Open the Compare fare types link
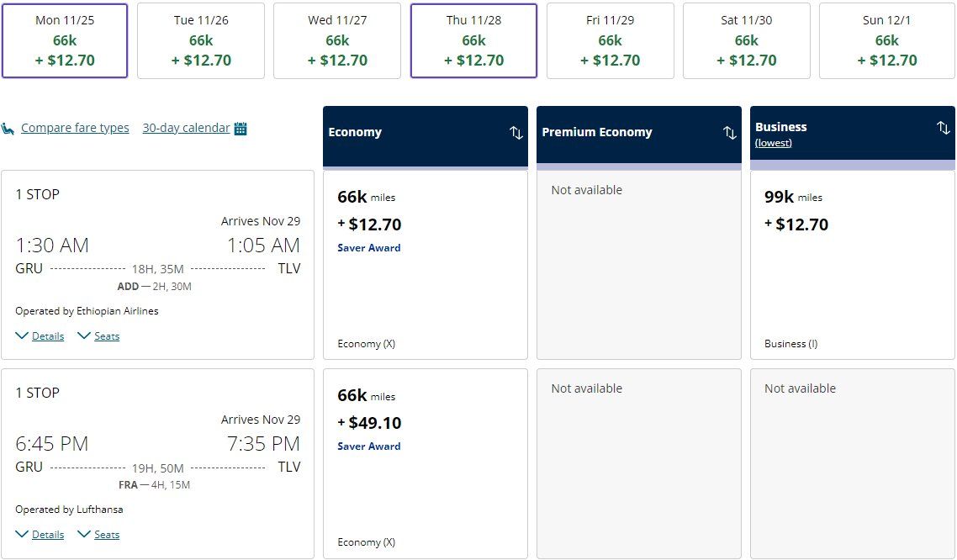This screenshot has height=560, width=957. (x=75, y=128)
